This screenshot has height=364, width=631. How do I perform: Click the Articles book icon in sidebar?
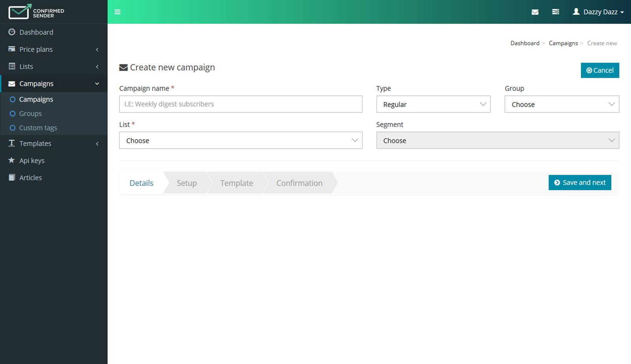click(x=12, y=177)
